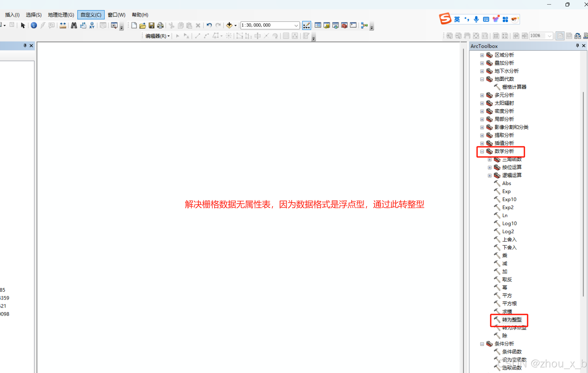Pin the ArcToolbox panel
The width and height of the screenshot is (588, 373).
point(577,46)
